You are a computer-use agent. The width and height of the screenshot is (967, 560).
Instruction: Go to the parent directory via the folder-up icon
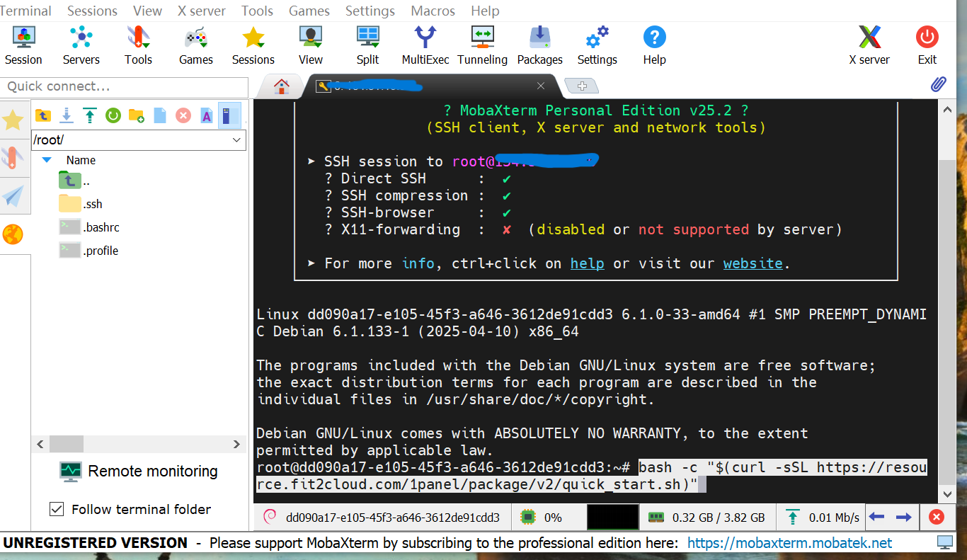[43, 115]
